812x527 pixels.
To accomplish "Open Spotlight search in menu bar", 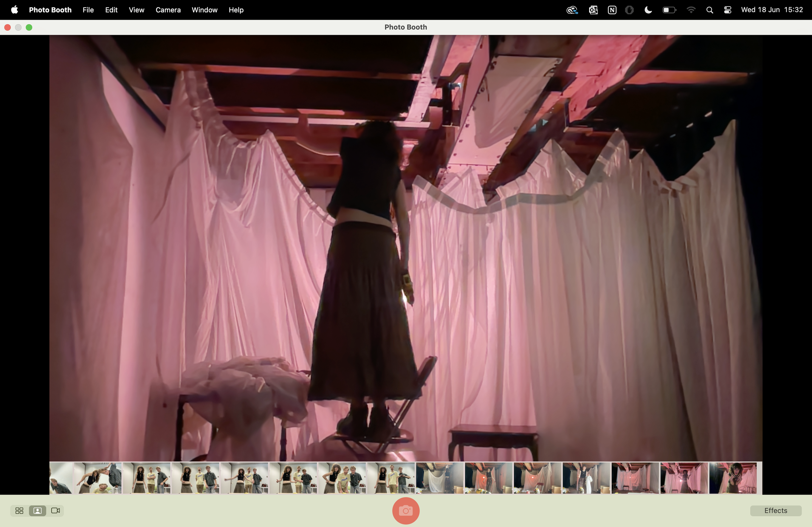I will (x=710, y=10).
